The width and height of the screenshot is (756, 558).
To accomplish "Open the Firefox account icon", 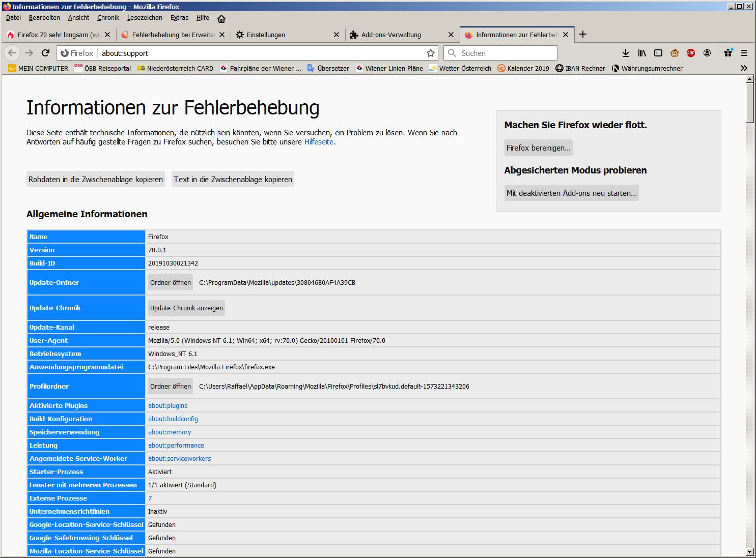I will tap(707, 53).
